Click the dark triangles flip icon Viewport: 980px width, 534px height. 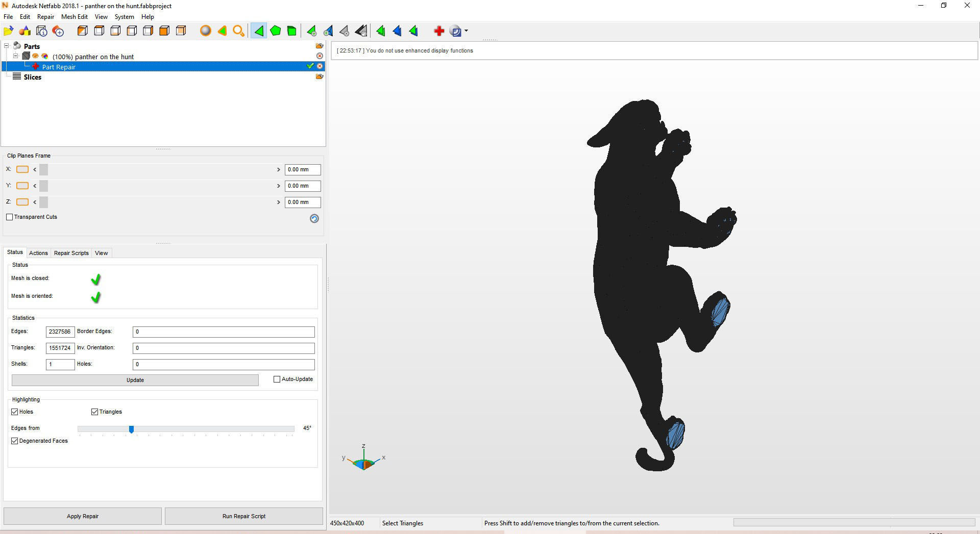click(x=361, y=31)
